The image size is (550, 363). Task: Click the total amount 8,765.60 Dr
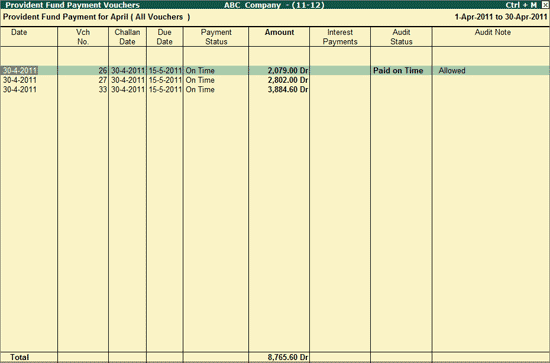[x=288, y=357]
